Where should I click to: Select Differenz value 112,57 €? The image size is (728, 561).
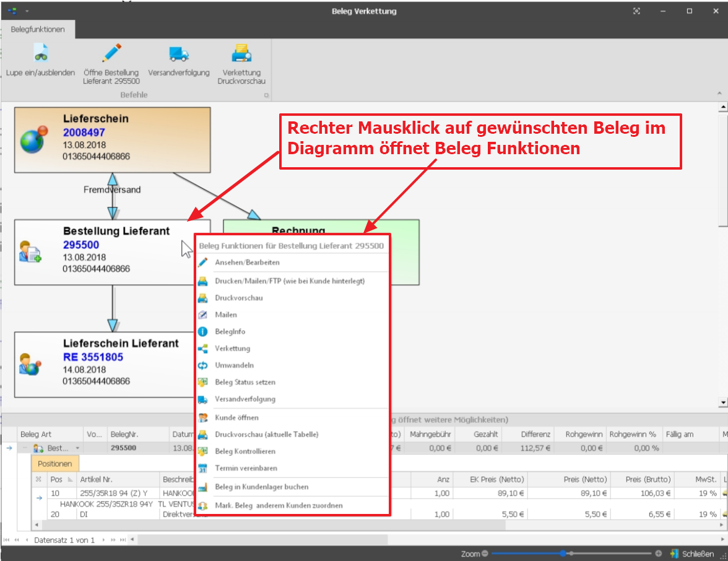point(527,448)
